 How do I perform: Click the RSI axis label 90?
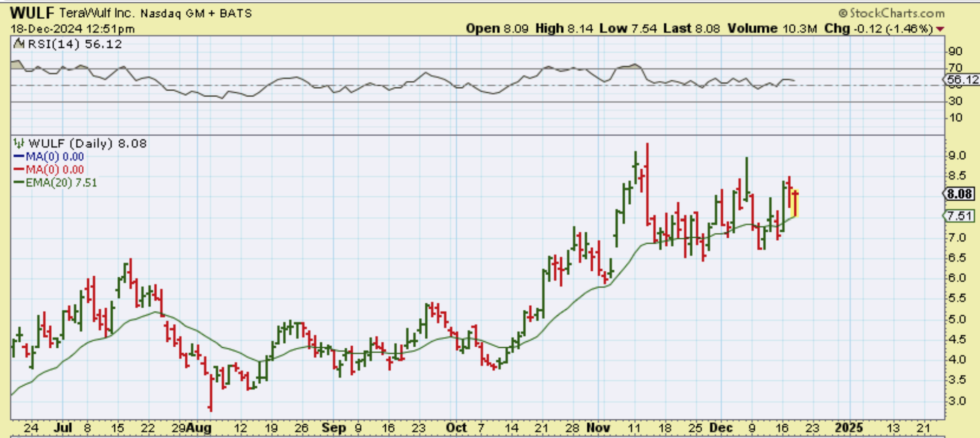click(x=955, y=51)
